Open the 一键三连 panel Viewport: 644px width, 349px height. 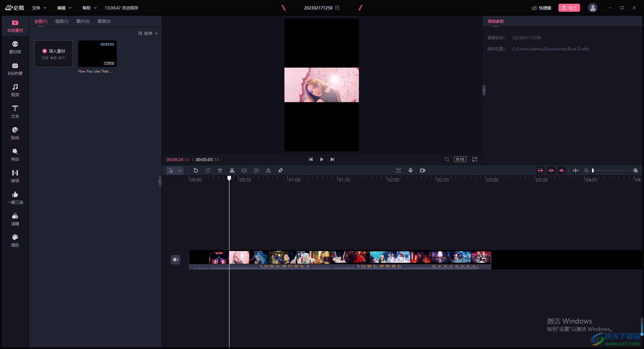click(x=15, y=198)
